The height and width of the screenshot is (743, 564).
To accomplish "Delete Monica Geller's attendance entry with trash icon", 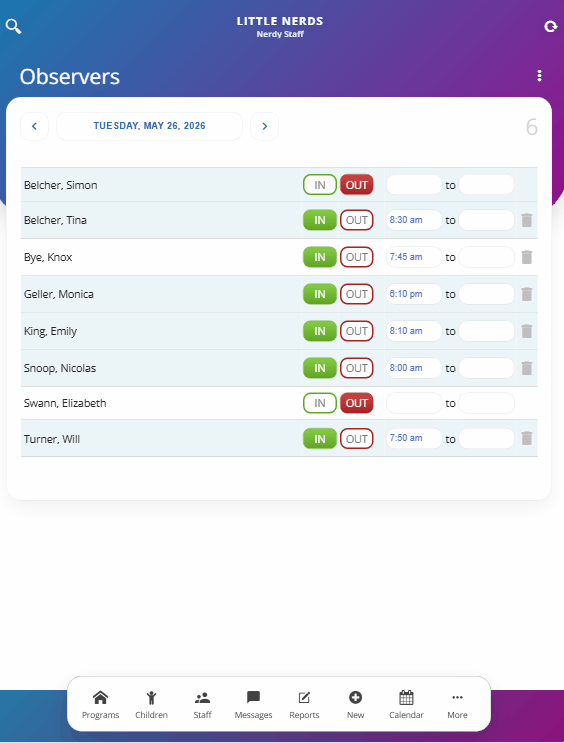I will tap(527, 294).
